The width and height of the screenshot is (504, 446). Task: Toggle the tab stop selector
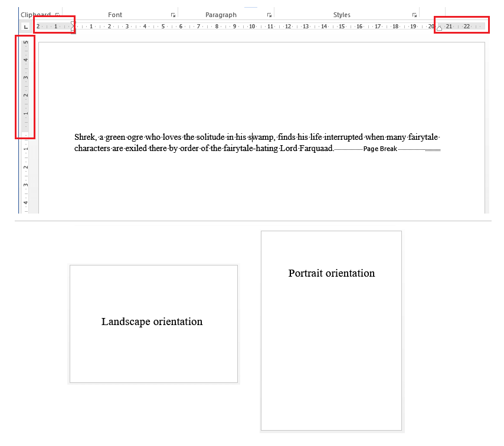point(25,27)
